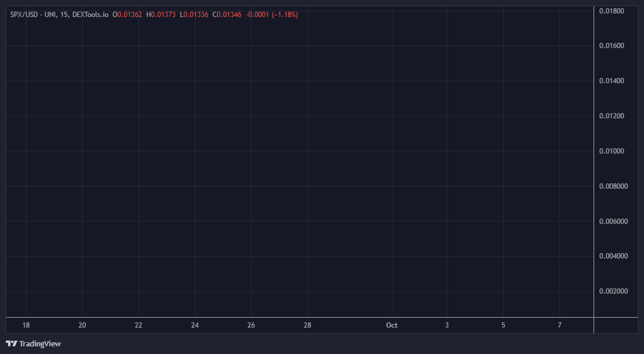Select the SPX/USD - UNI, 15, DEXTools.io chart title
Image resolution: width=644 pixels, height=354 pixels.
(x=59, y=15)
